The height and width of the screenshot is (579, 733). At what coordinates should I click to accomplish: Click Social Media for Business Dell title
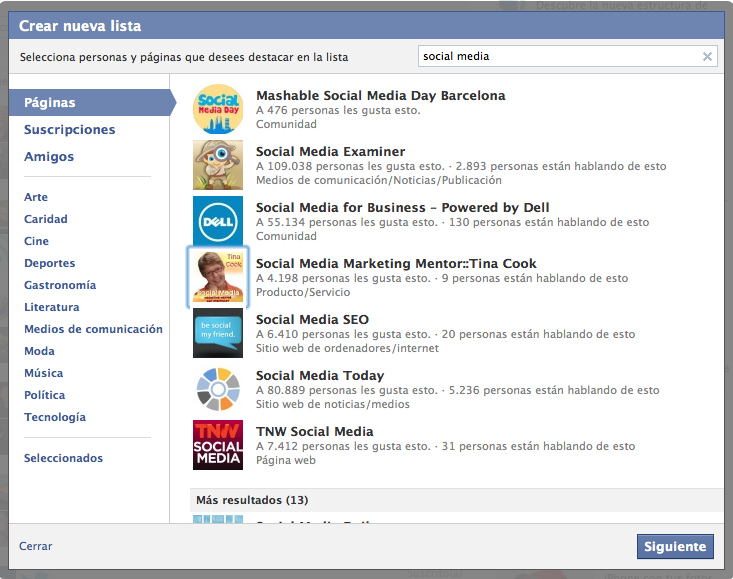pos(402,207)
